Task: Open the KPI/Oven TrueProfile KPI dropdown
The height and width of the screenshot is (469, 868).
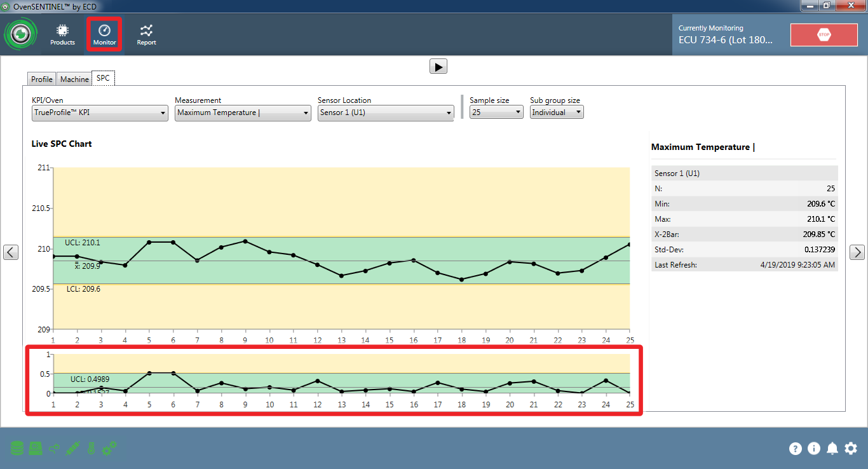Action: [x=100, y=112]
